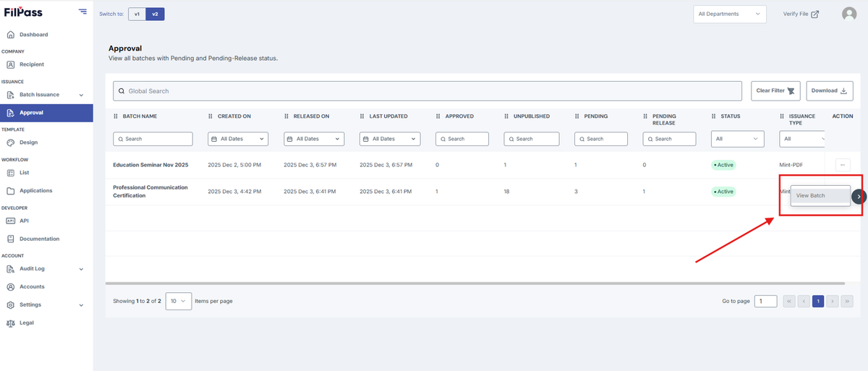Click approved count 1 for Professional Communication
The height and width of the screenshot is (371, 868).
(437, 192)
